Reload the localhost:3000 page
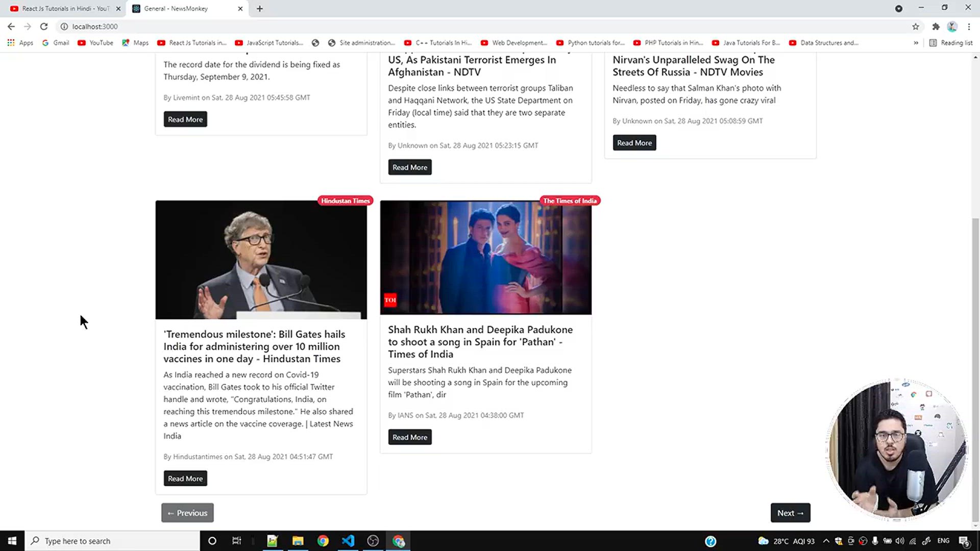 (x=44, y=27)
